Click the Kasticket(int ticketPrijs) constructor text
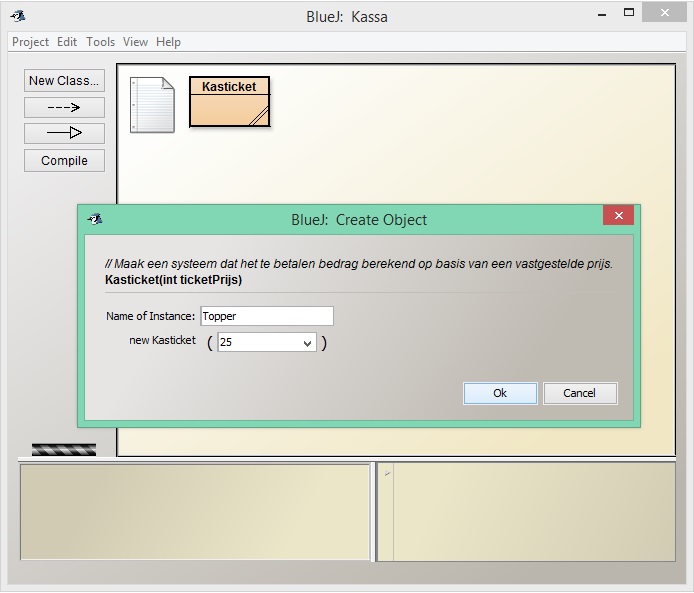694x593 pixels. 174,280
